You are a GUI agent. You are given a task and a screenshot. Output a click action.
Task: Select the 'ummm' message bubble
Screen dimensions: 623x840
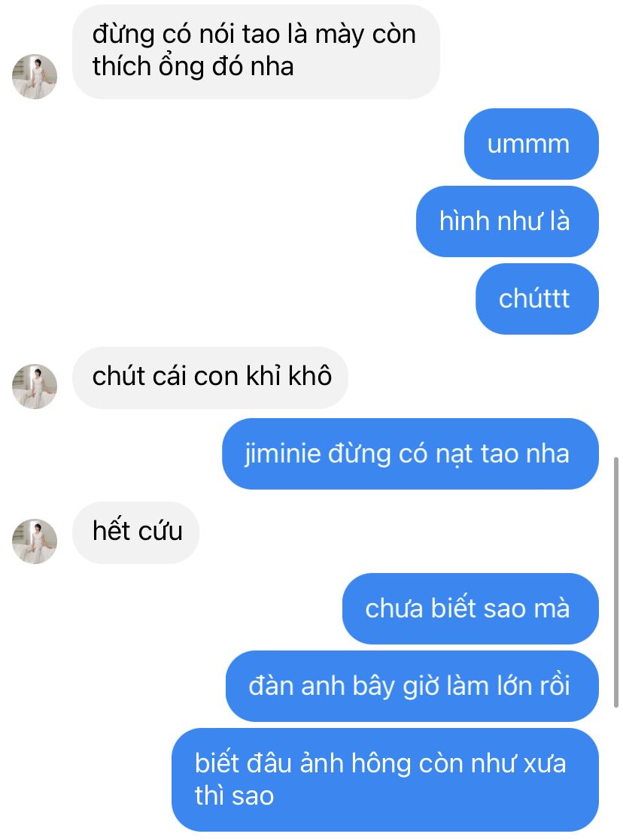pos(530,144)
